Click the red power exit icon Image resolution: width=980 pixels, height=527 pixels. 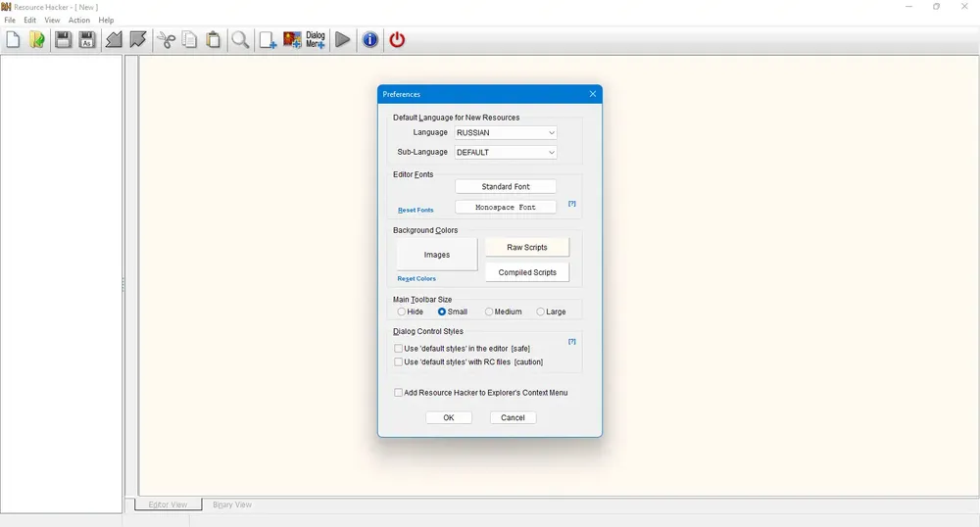click(397, 40)
